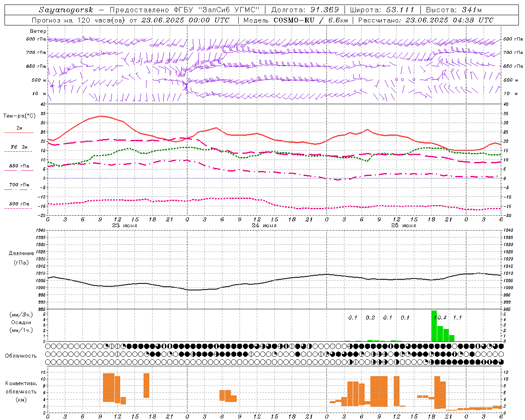The height and width of the screenshot is (420, 525).
Task: Click the 25 июня date label
Action: (x=404, y=226)
